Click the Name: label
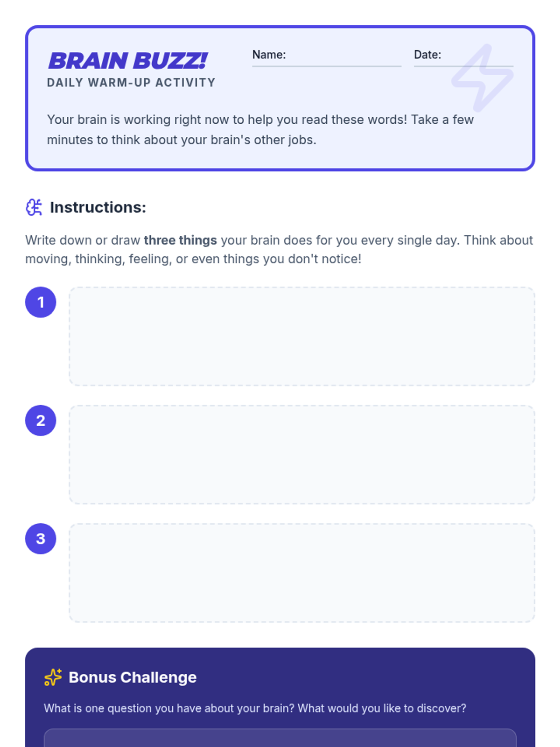 click(269, 55)
